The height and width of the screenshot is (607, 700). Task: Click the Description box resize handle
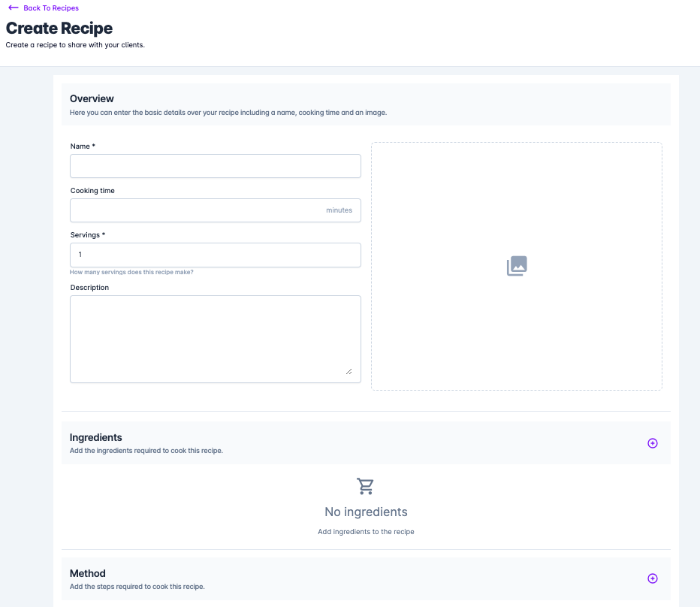348,372
